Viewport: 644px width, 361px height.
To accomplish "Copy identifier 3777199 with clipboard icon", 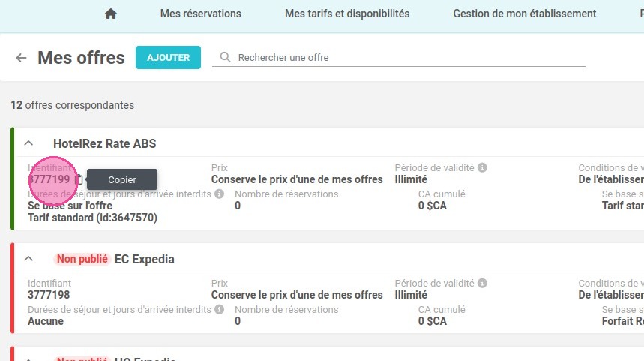I will [x=79, y=179].
